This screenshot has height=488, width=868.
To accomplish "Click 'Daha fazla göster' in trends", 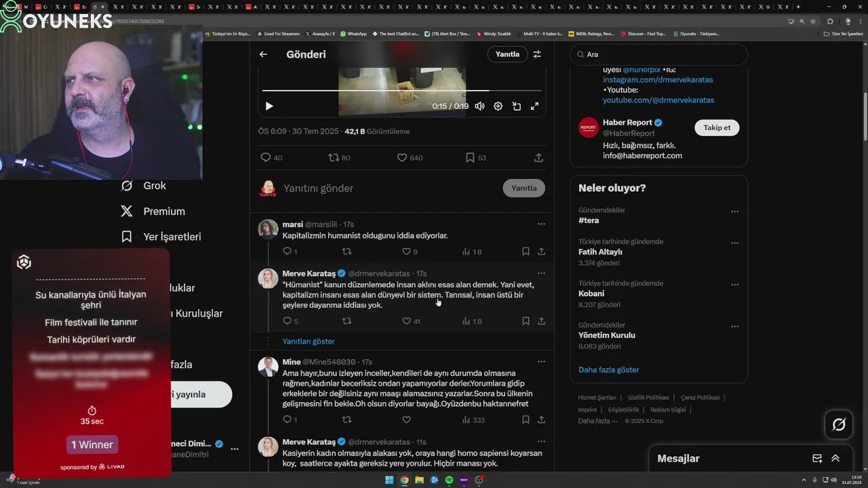I will (x=608, y=369).
